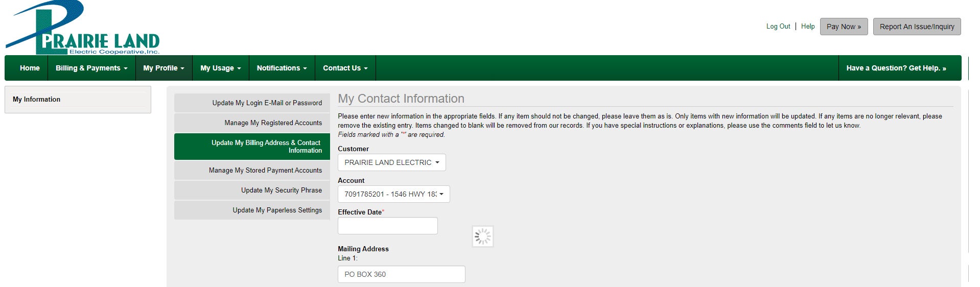Click Report An Issue/Inquiry button
The image size is (980, 287).
[917, 27]
